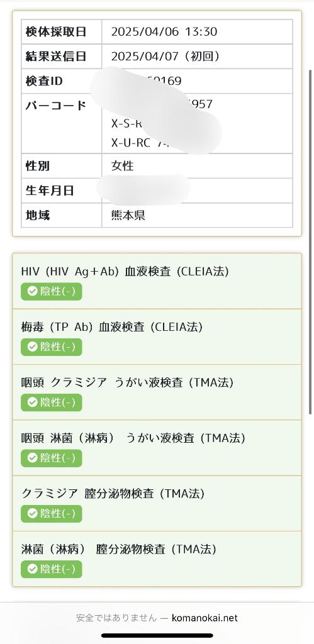Tap the 淋菌（淋病） 膣分泌物検査 row title
Image resolution: width=314 pixels, height=644 pixels.
tap(119, 549)
